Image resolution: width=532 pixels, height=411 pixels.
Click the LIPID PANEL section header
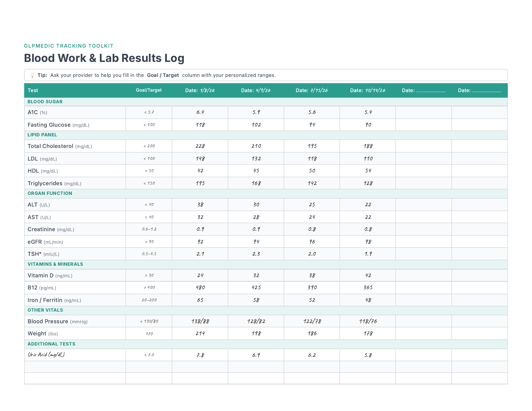[x=42, y=135]
